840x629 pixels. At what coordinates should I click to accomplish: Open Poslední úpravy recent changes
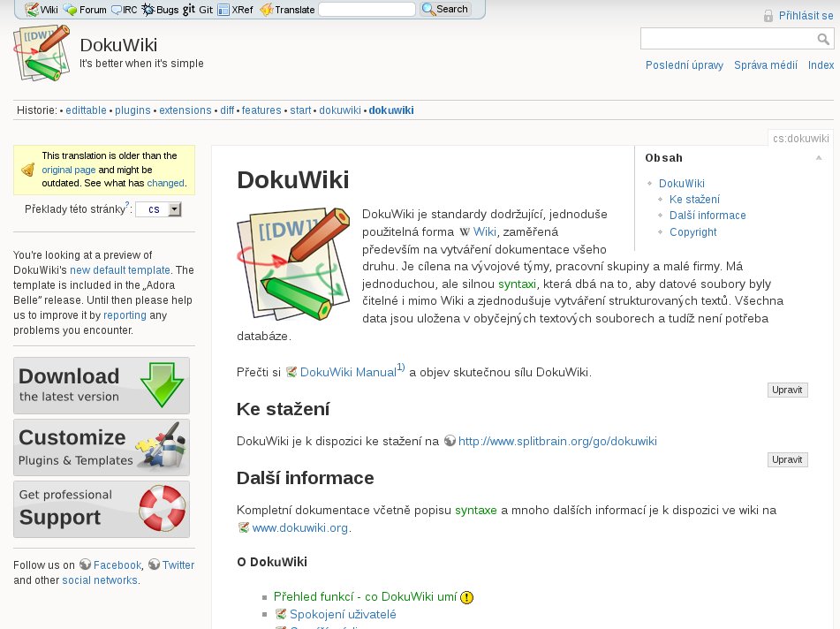pos(685,64)
